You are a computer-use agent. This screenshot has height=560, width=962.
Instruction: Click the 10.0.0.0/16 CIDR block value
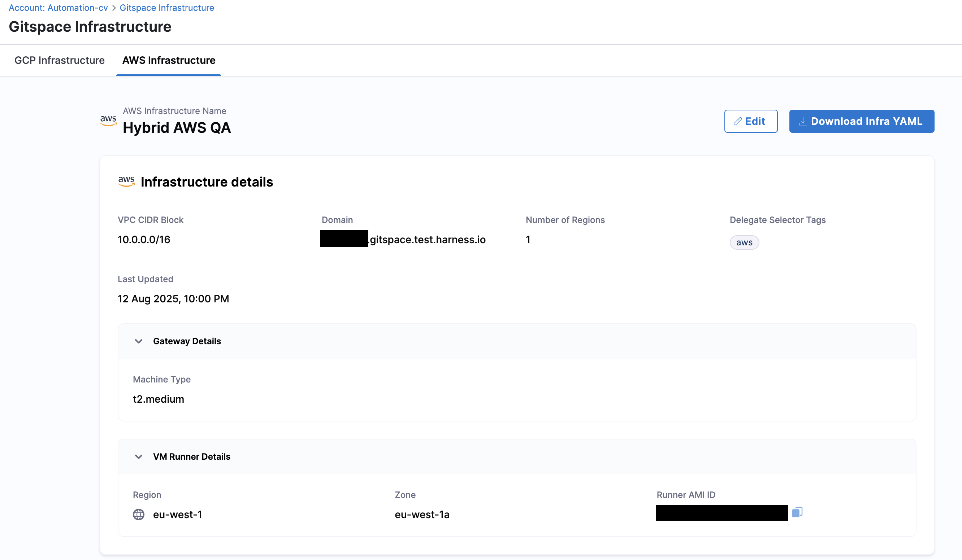click(x=144, y=240)
